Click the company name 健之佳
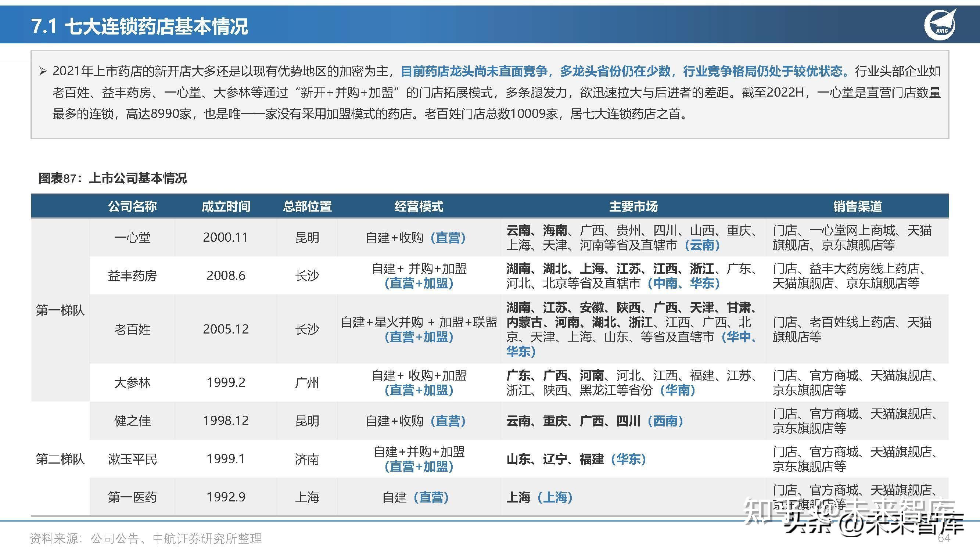This screenshot has height=551, width=980. coord(132,421)
